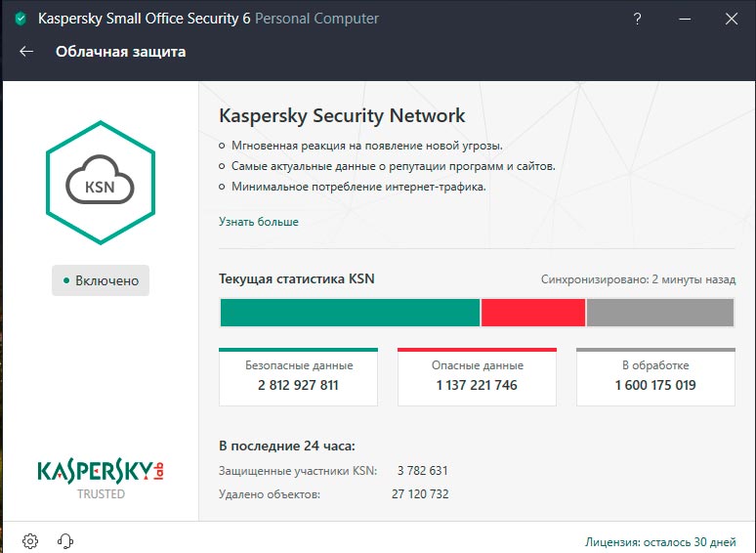Click the Kaspersky Security Network heading
The image size is (756, 553).
coord(342,115)
